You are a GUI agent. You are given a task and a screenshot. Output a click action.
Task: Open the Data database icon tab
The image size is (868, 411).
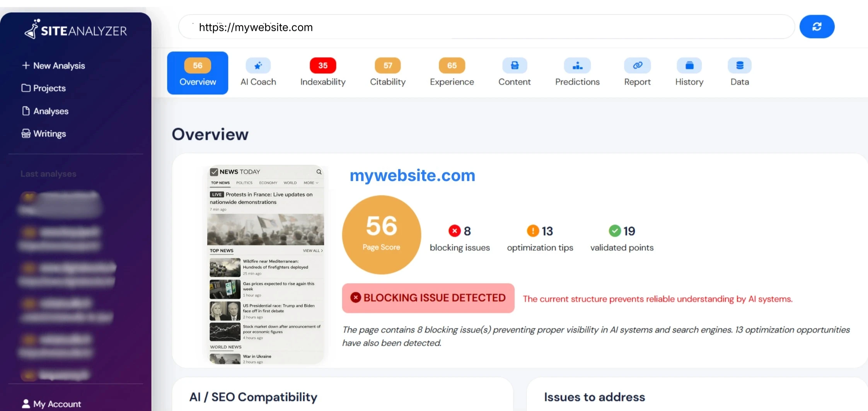pos(740,65)
